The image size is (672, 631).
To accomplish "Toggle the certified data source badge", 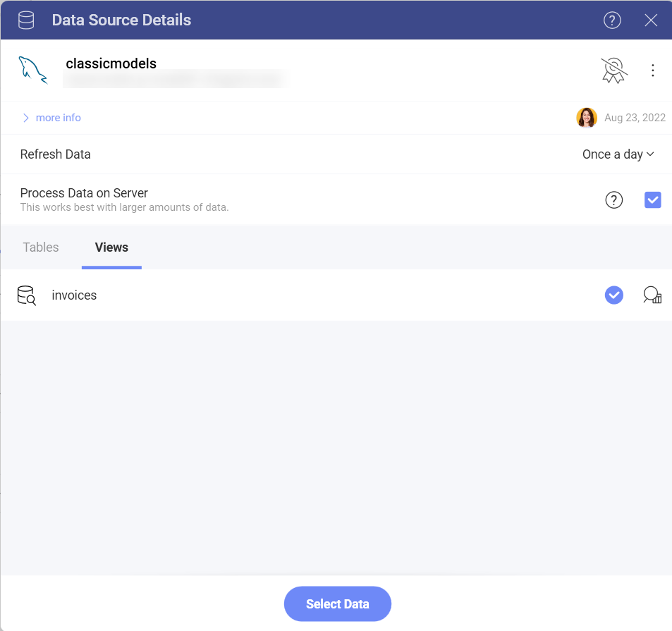I will (x=613, y=71).
